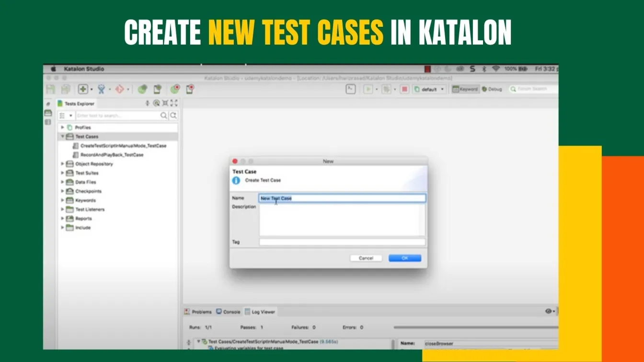The image size is (644, 362).
Task: Open the dropdown arrow next to Spy icon
Action: [109, 89]
